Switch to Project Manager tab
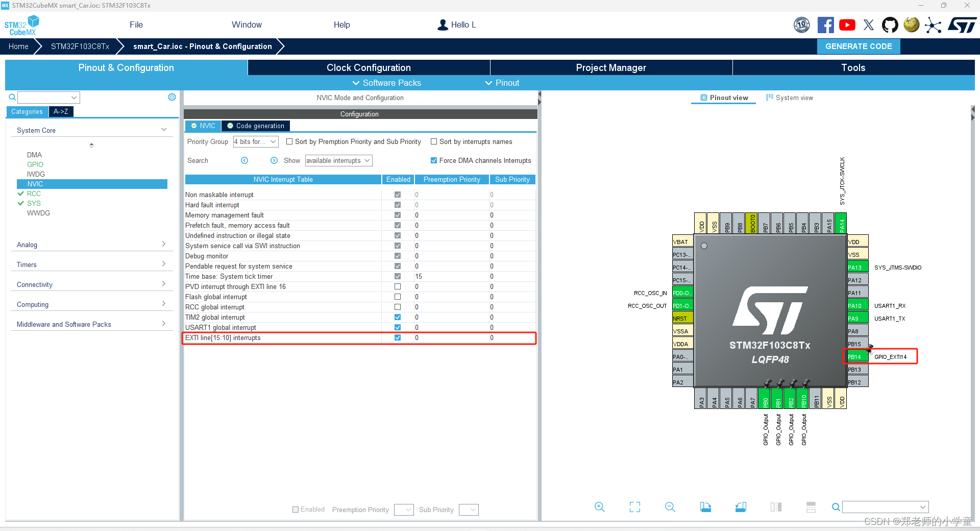The width and height of the screenshot is (980, 531). click(611, 67)
